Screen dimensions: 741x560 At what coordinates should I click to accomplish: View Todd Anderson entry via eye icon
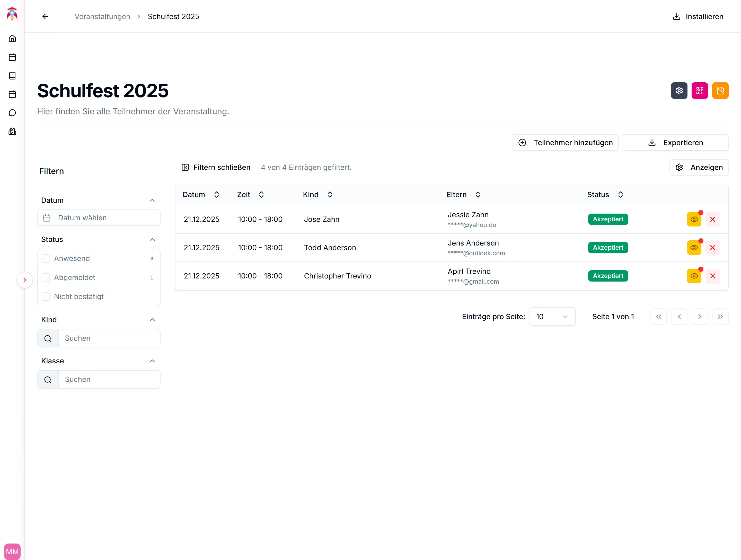pyautogui.click(x=694, y=248)
